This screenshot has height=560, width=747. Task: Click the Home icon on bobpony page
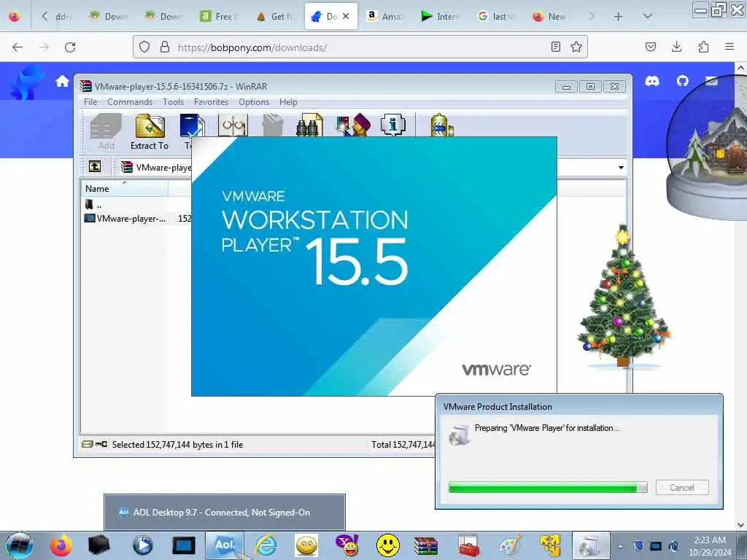point(62,82)
